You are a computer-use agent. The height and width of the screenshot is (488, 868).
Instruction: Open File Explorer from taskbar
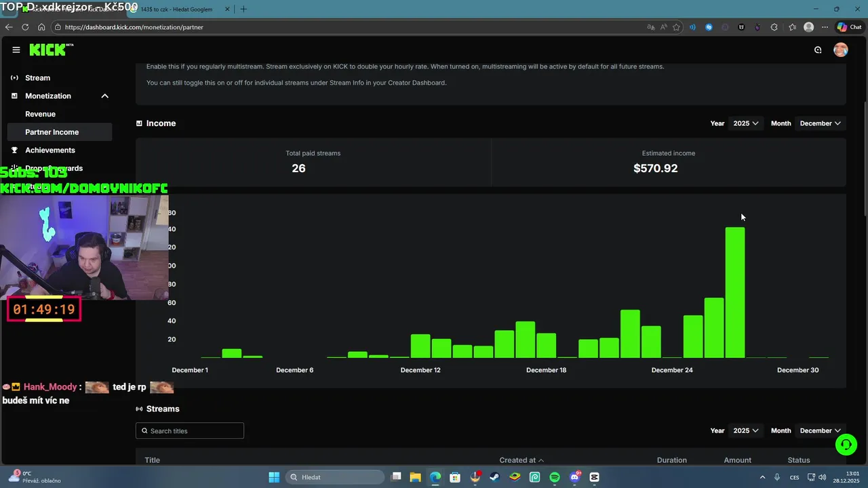point(415,477)
